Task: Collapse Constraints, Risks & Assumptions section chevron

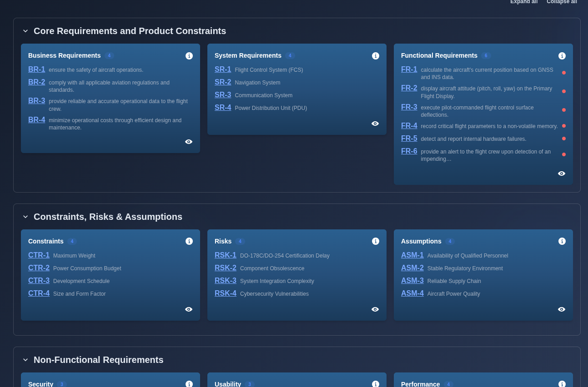Action: click(x=25, y=217)
